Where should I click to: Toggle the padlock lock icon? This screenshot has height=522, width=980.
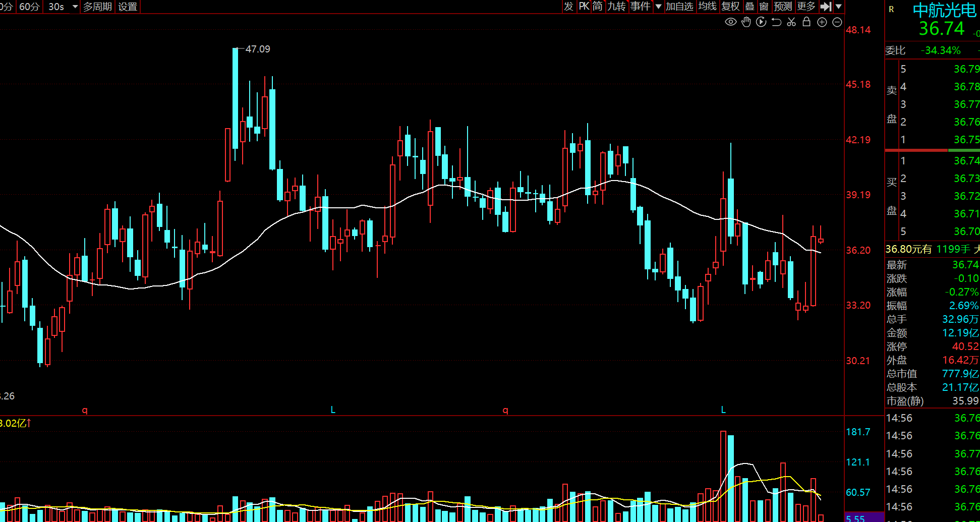(x=806, y=22)
